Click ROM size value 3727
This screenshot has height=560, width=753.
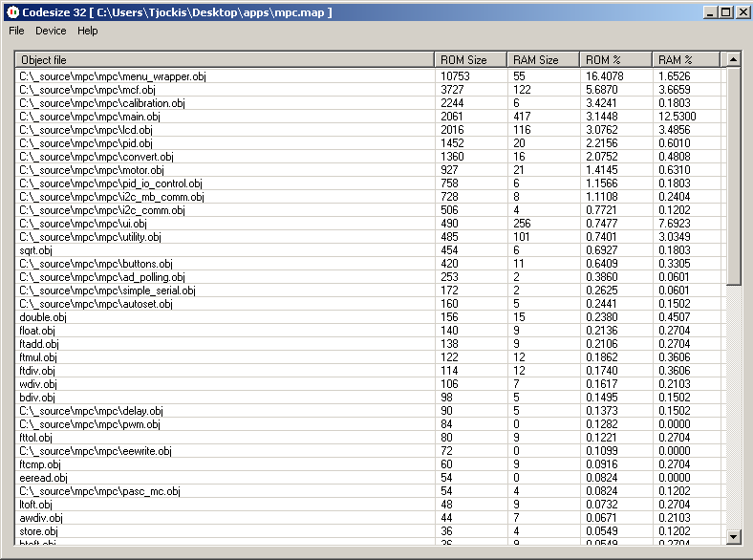tap(452, 90)
